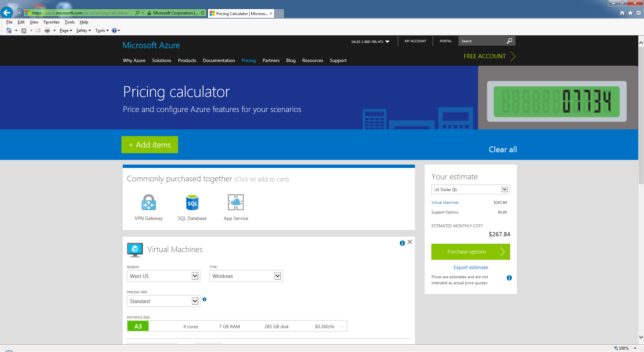This screenshot has height=352, width=644.
Task: Click the vertical scrollbar down arrow
Action: pyautogui.click(x=641, y=337)
